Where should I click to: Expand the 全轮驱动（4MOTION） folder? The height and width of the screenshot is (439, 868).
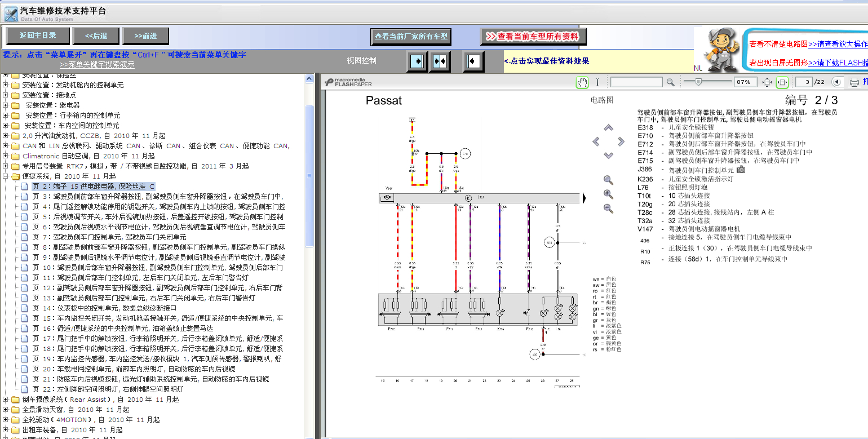(x=6, y=419)
